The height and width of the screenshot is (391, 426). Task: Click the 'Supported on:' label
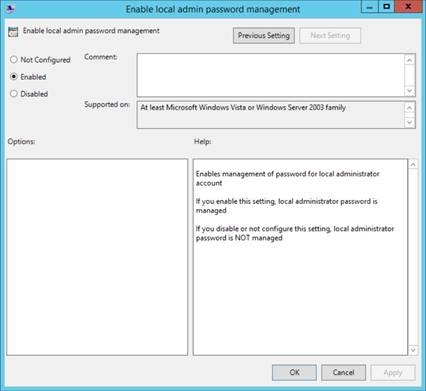point(107,104)
